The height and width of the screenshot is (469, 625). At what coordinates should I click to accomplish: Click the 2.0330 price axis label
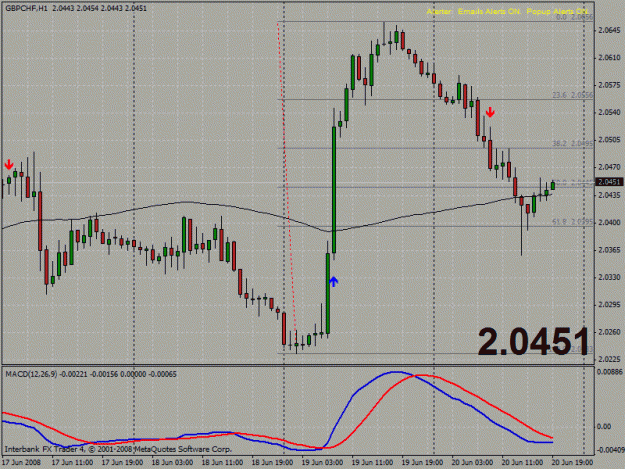(x=609, y=277)
